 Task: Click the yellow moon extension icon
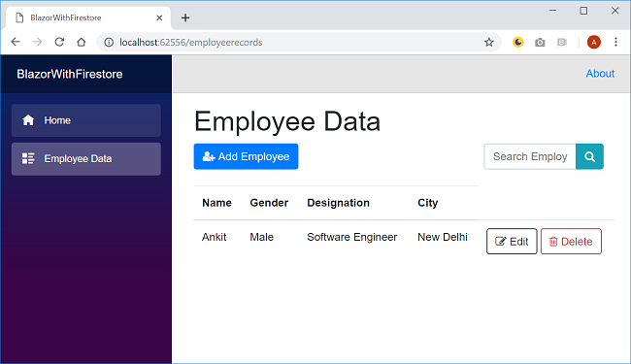518,42
